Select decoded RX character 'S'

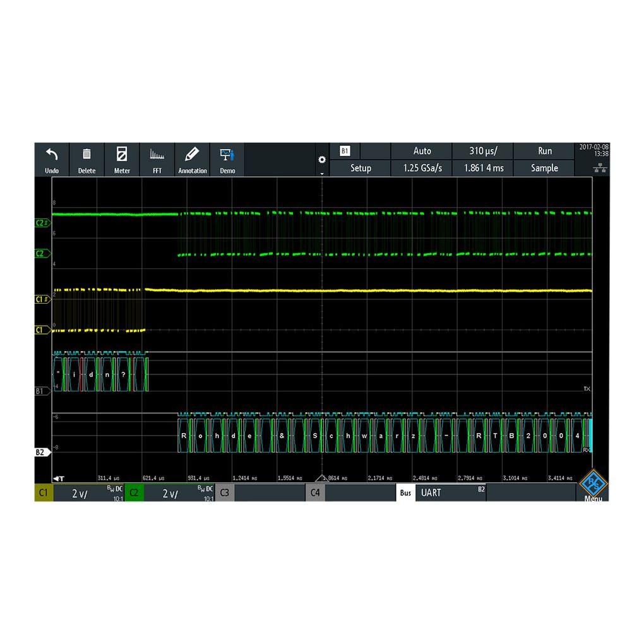[x=314, y=436]
